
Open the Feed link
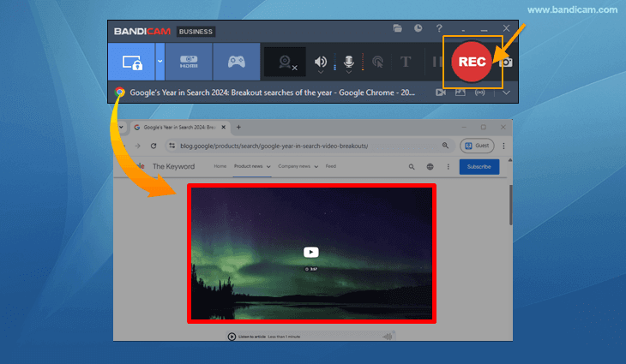[330, 166]
